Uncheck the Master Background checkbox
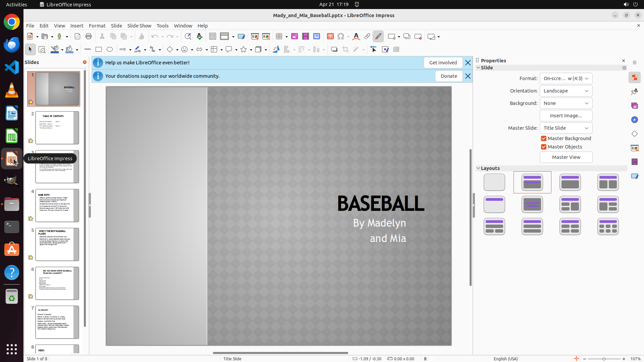This screenshot has height=362, width=644. point(544,138)
